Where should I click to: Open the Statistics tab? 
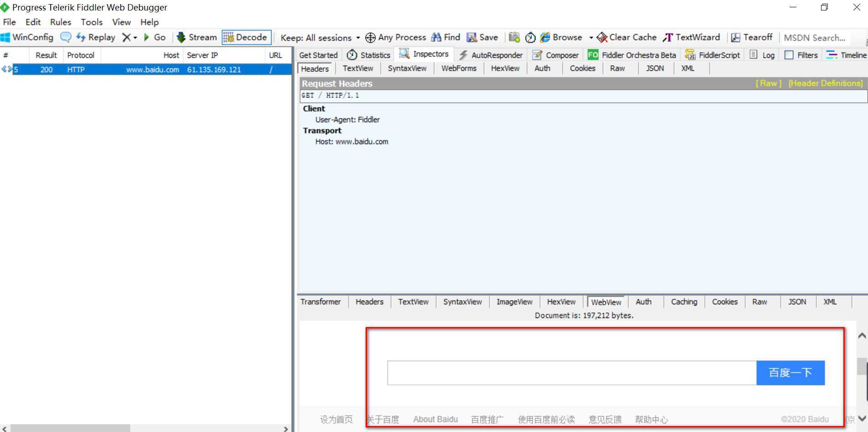[369, 55]
